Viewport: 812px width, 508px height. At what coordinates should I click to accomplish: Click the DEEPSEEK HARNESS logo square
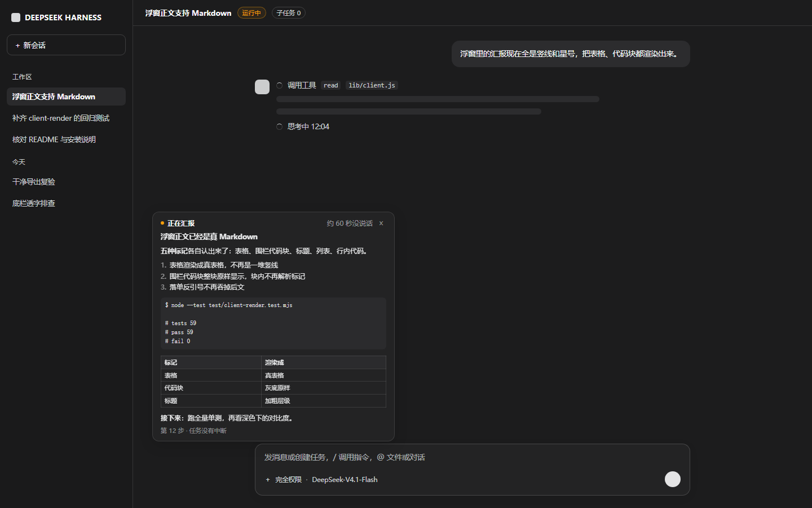16,17
